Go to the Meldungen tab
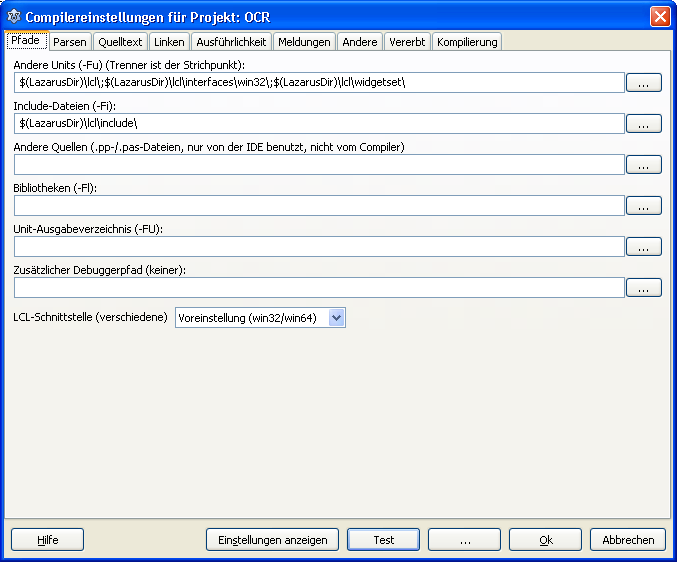The height and width of the screenshot is (562, 677). coord(304,41)
